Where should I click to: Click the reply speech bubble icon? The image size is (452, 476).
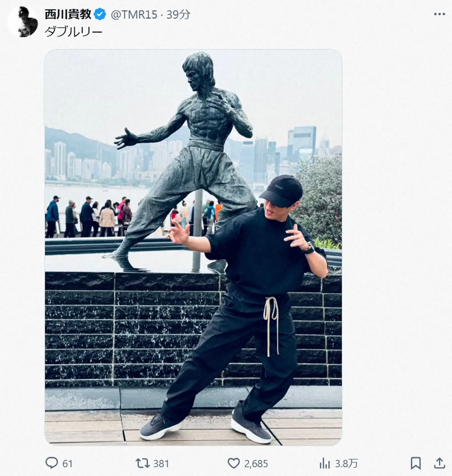tap(52, 463)
